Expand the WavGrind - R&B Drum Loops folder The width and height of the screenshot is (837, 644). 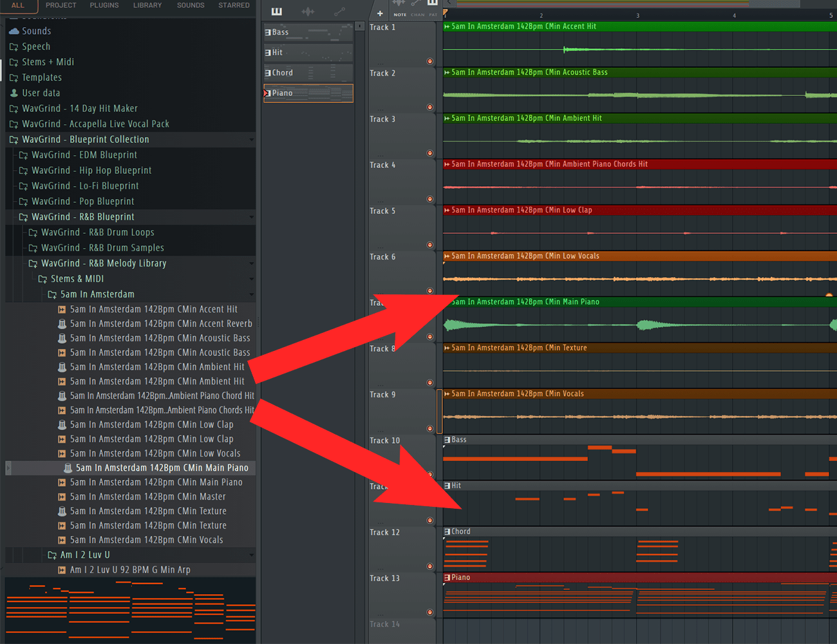33,232
